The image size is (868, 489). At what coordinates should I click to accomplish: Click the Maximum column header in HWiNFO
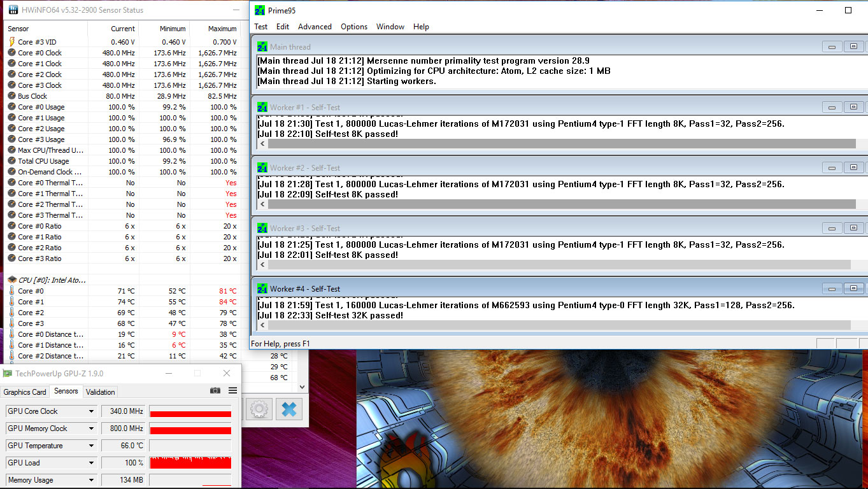215,29
